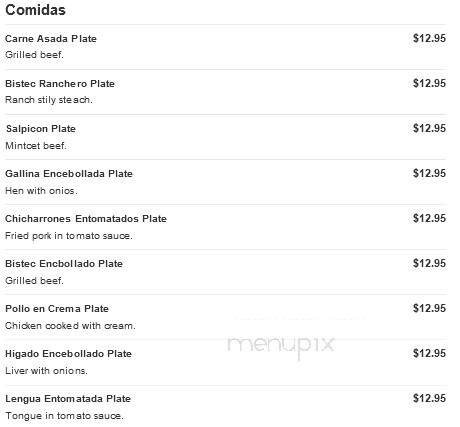The height and width of the screenshot is (427, 460).
Task: Choose the Salpicon Plate item
Action: point(41,129)
